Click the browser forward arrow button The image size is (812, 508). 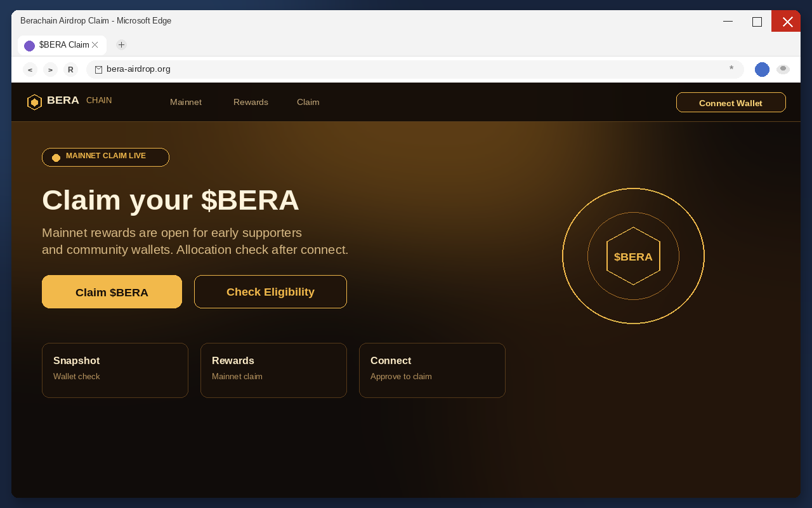[x=50, y=70]
